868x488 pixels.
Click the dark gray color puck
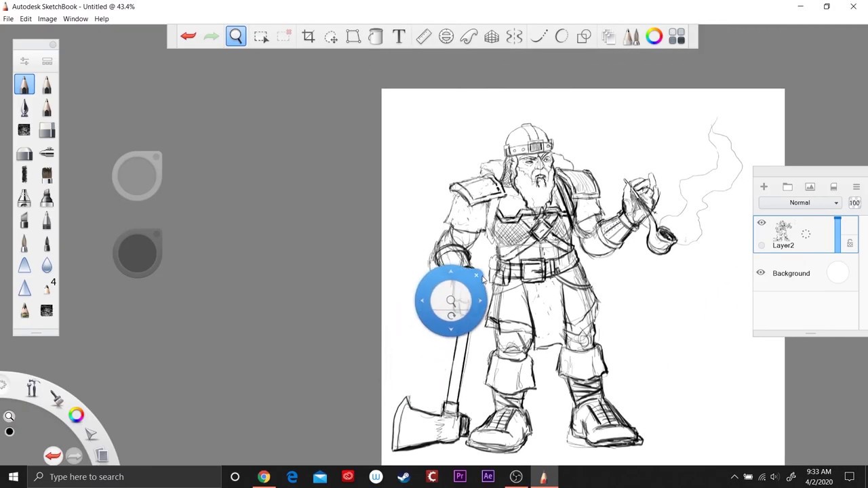(x=137, y=253)
